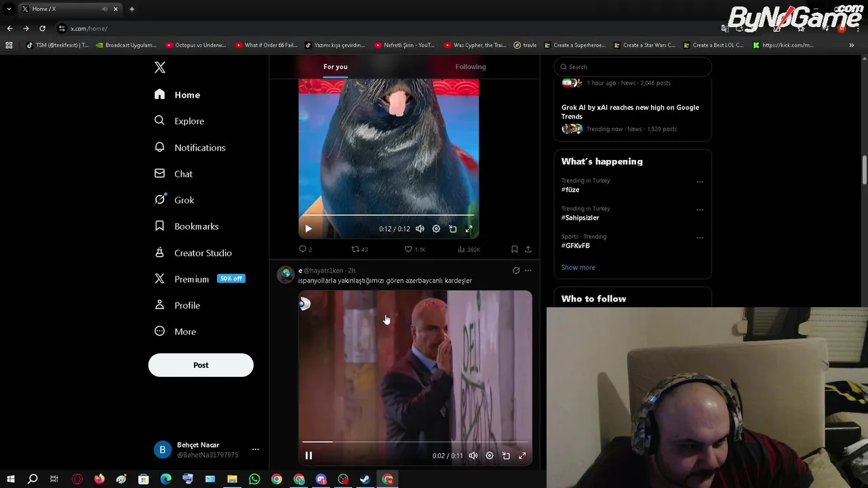This screenshot has height=488, width=868.
Task: Open Creator Studio
Action: tap(193, 253)
